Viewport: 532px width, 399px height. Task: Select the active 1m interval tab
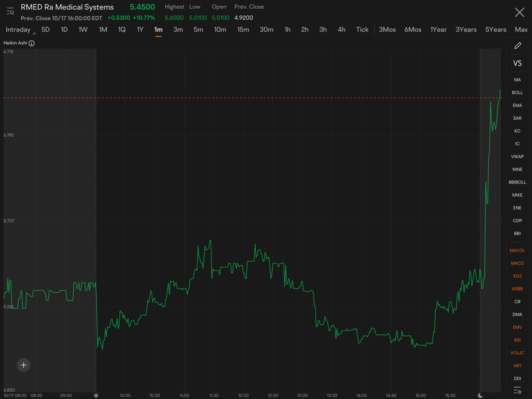tap(158, 30)
